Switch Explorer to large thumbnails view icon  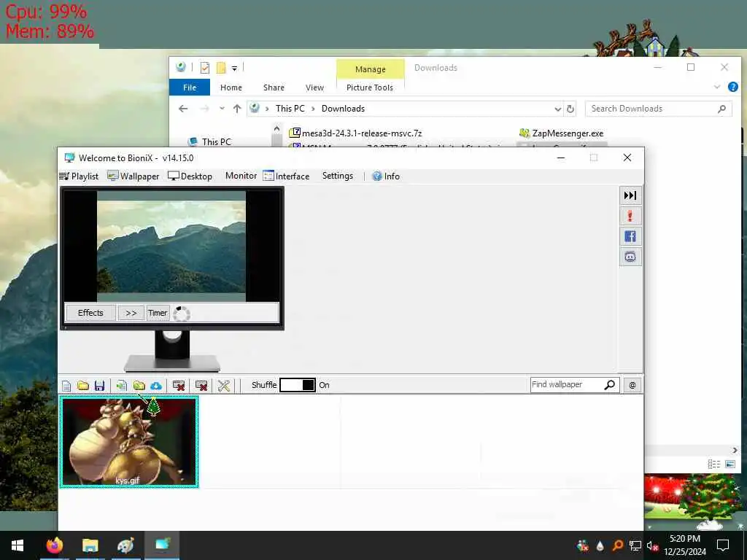point(729,464)
